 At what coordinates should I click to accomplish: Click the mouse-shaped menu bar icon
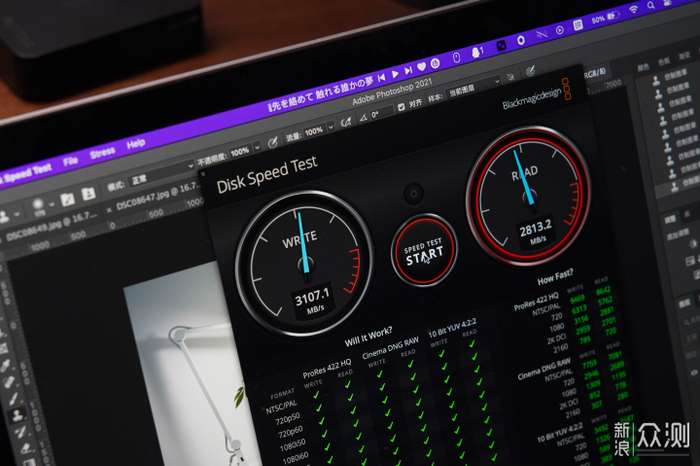(456, 58)
